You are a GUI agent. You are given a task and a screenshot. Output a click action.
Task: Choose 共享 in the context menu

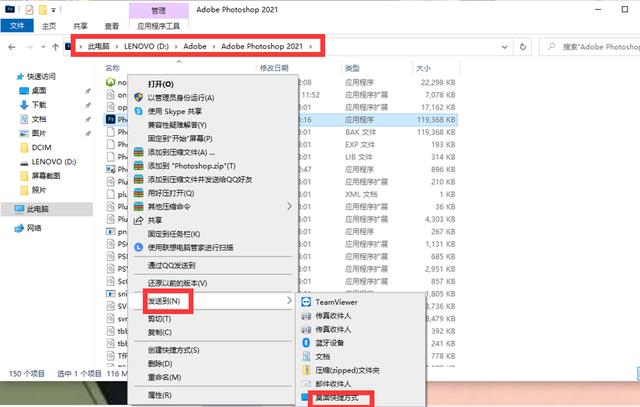point(212,220)
